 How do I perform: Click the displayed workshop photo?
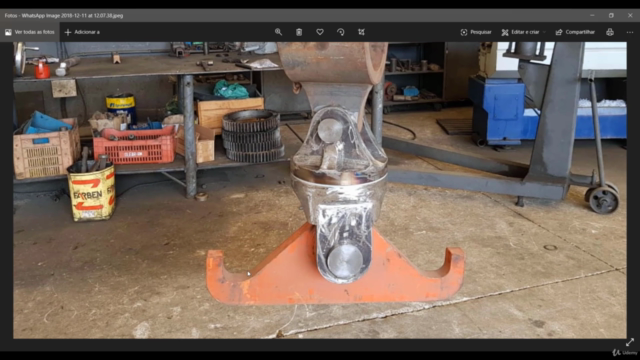(x=320, y=190)
